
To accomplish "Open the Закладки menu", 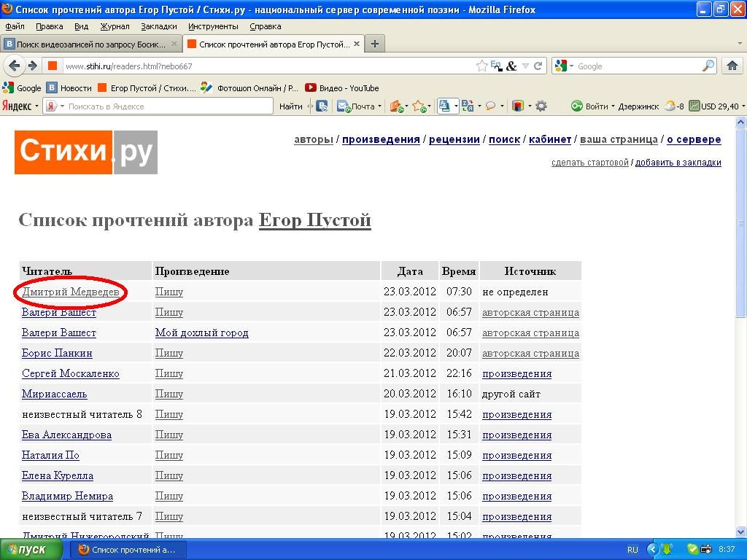I will click(x=158, y=26).
